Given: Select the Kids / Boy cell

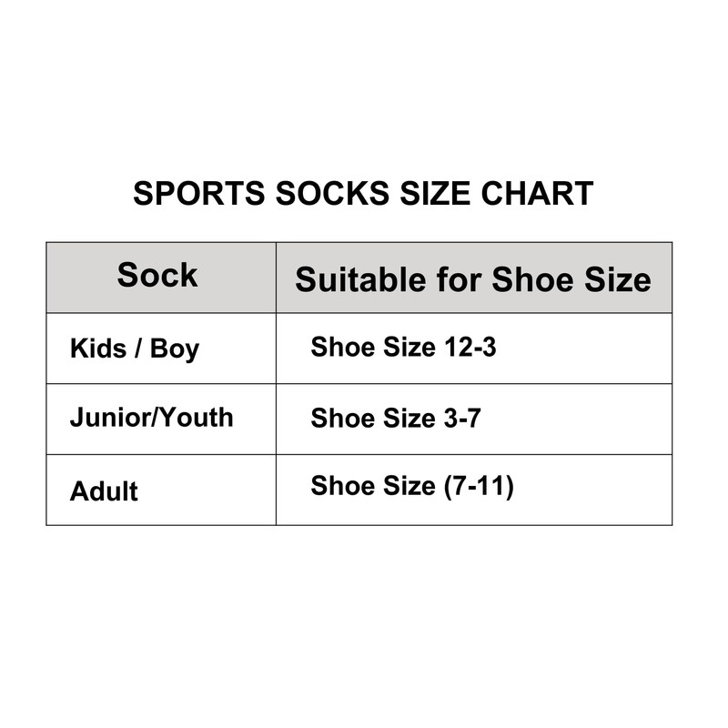Looking at the screenshot, I should (135, 349).
